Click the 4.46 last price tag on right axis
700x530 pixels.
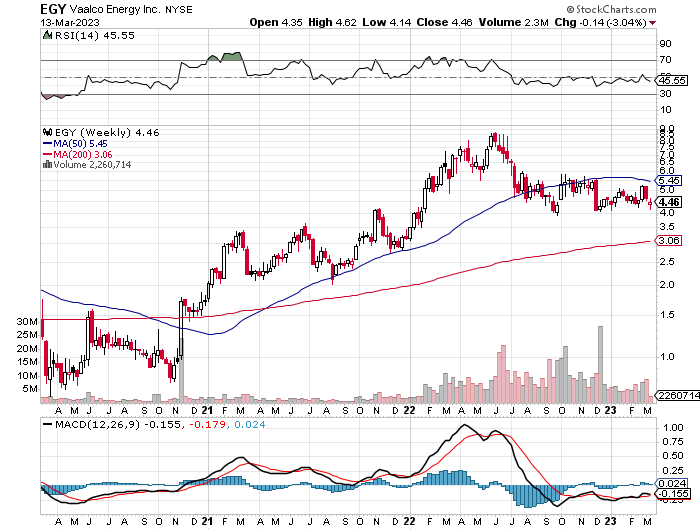pos(668,202)
